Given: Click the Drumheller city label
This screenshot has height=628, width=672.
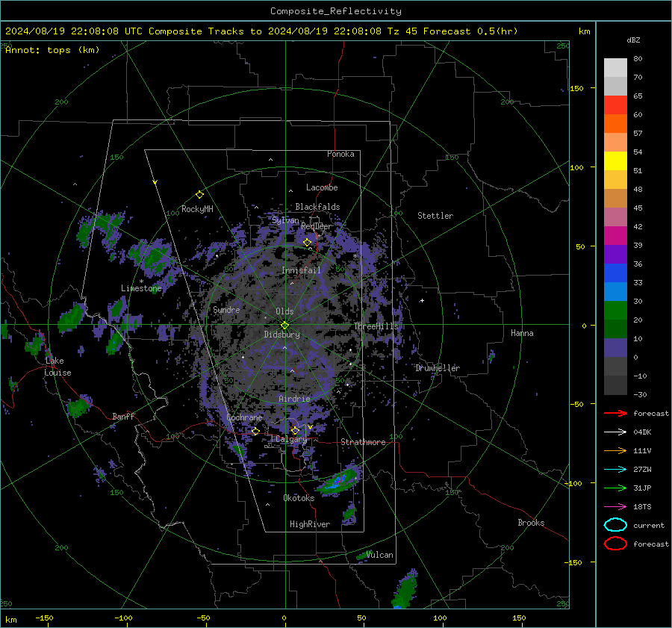Looking at the screenshot, I should pyautogui.click(x=438, y=368).
